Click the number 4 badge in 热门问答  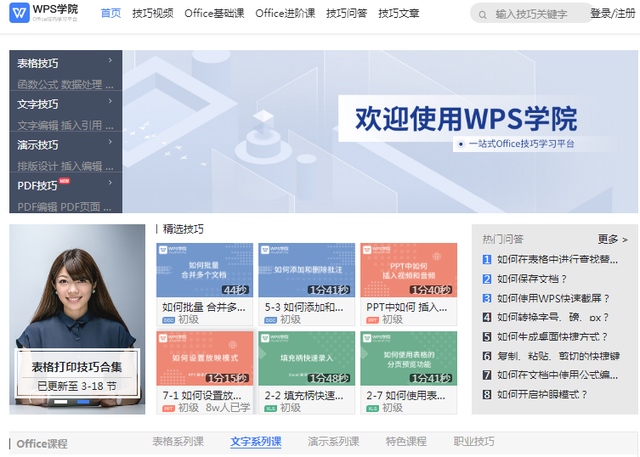[x=487, y=317]
